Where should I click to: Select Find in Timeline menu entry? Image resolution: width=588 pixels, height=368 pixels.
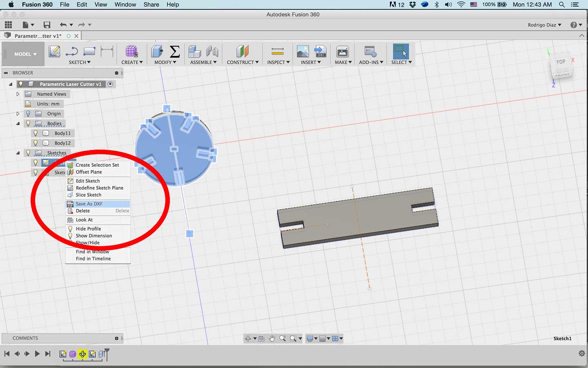[x=98, y=258]
